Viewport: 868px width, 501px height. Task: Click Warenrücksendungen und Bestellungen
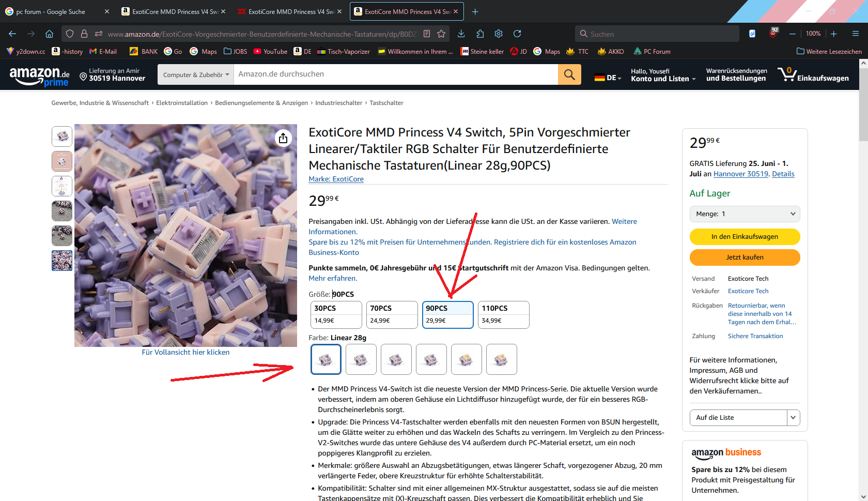click(736, 75)
